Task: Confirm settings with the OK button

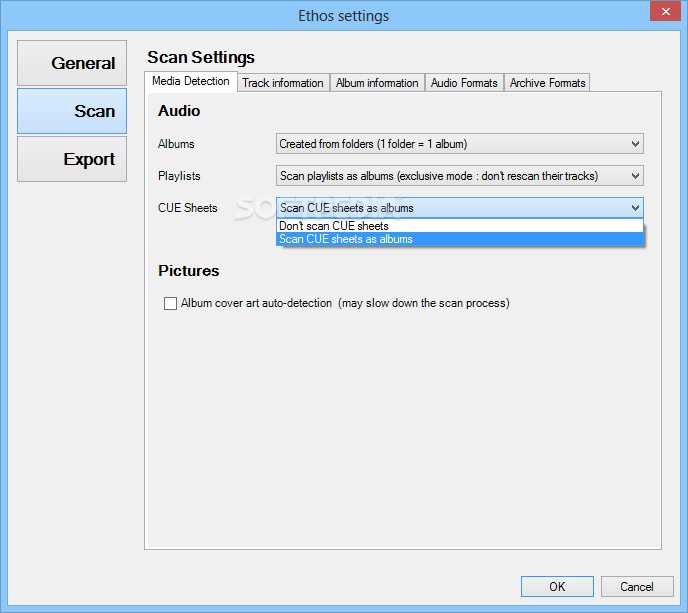Action: tap(557, 587)
